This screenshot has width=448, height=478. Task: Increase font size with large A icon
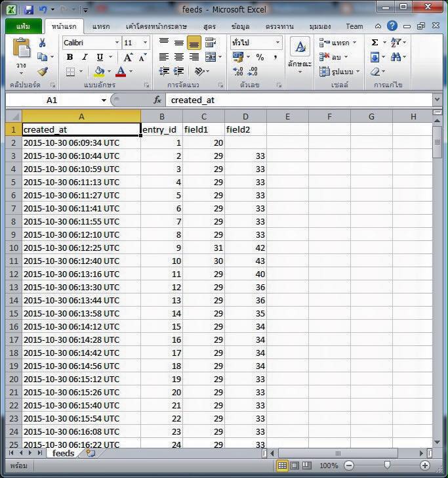pyautogui.click(x=128, y=57)
